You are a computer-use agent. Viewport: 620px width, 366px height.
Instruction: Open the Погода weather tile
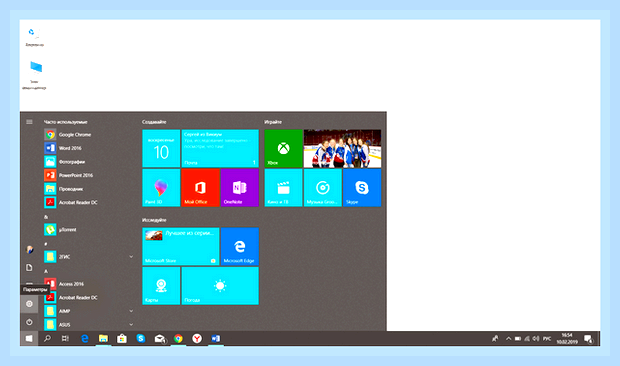tap(220, 286)
